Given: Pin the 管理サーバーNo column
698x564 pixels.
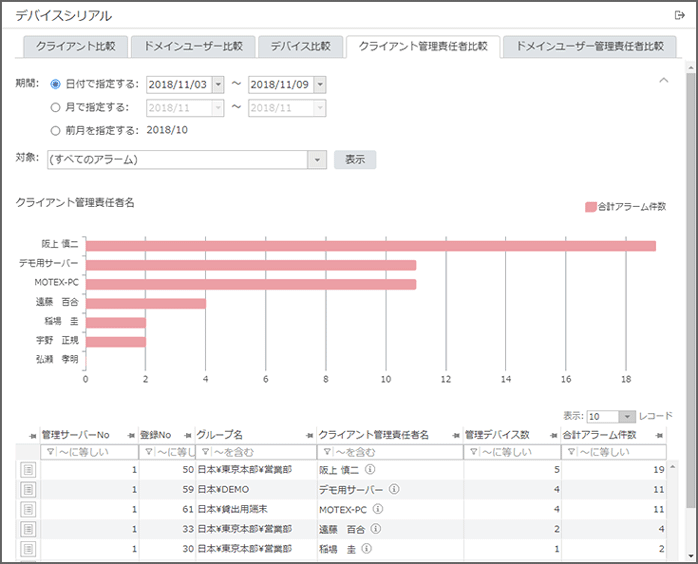Looking at the screenshot, I should coord(131,435).
